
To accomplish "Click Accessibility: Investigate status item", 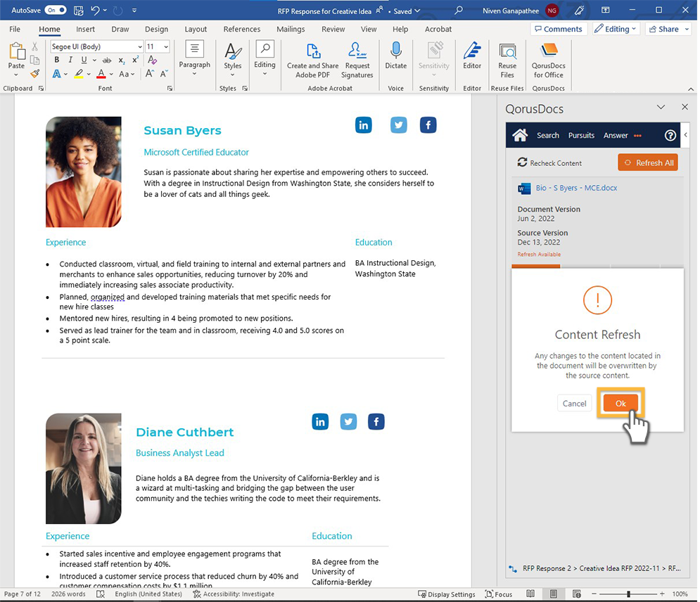I will [234, 594].
